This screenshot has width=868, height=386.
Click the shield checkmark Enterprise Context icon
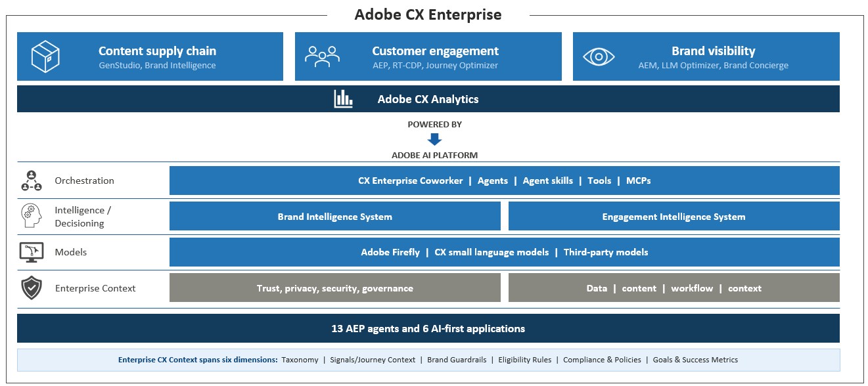(32, 288)
